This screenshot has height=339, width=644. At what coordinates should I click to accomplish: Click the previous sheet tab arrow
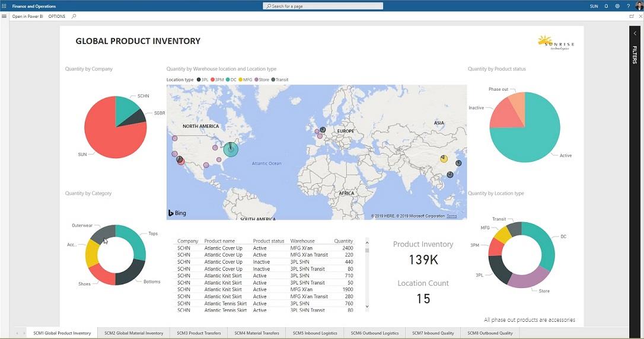(17, 333)
